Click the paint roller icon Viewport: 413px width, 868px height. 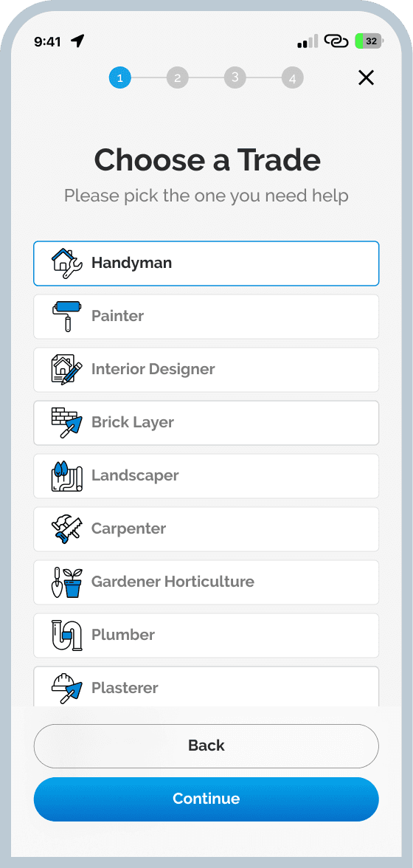click(66, 316)
